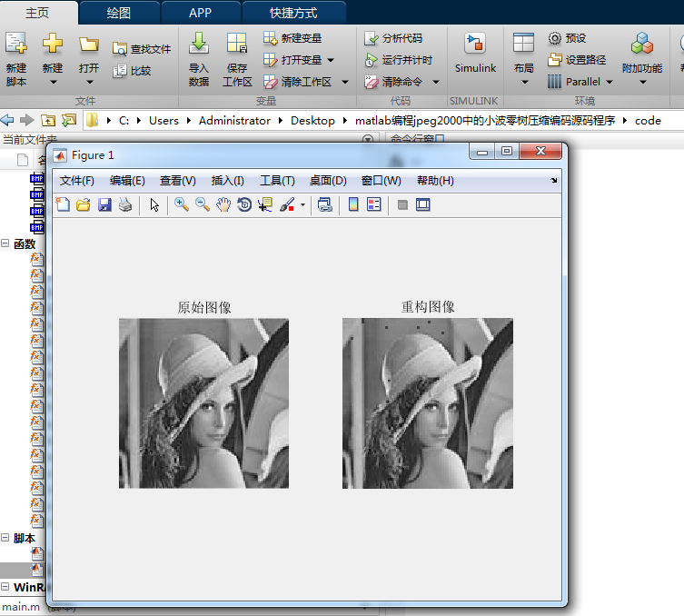Click Import Data (导入数据) icon

(x=199, y=44)
